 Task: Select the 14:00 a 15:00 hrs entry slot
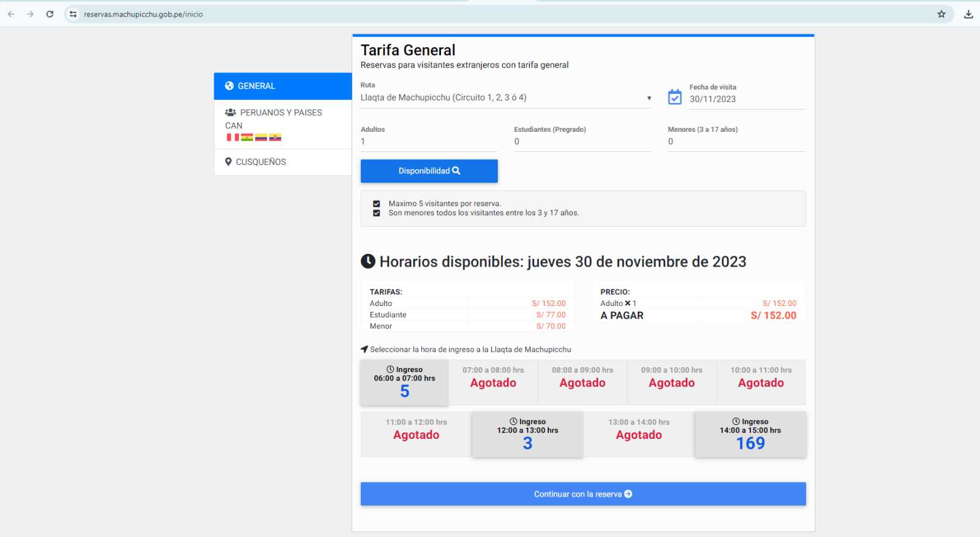tap(750, 435)
